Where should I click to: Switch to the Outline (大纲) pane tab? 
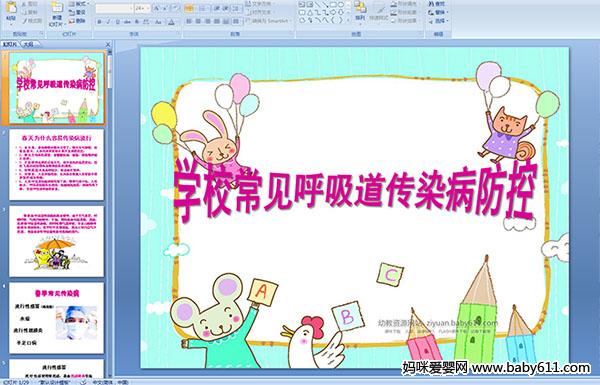[28, 44]
